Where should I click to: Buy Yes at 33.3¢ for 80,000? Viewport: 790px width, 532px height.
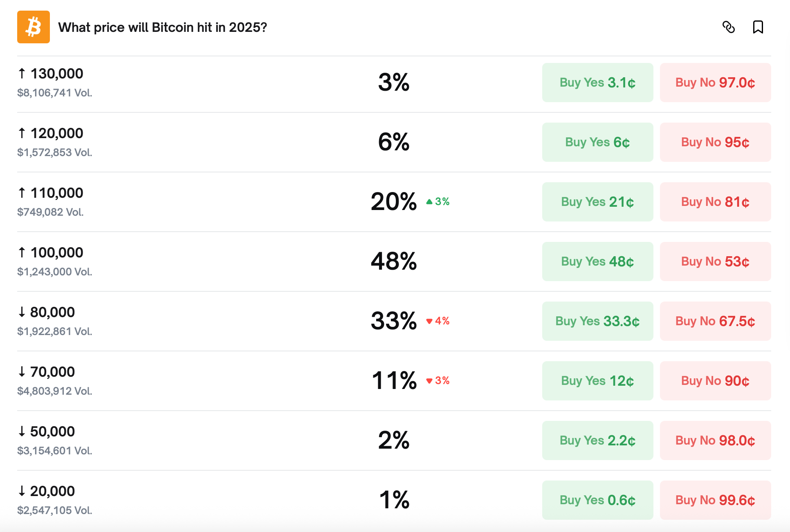point(597,321)
